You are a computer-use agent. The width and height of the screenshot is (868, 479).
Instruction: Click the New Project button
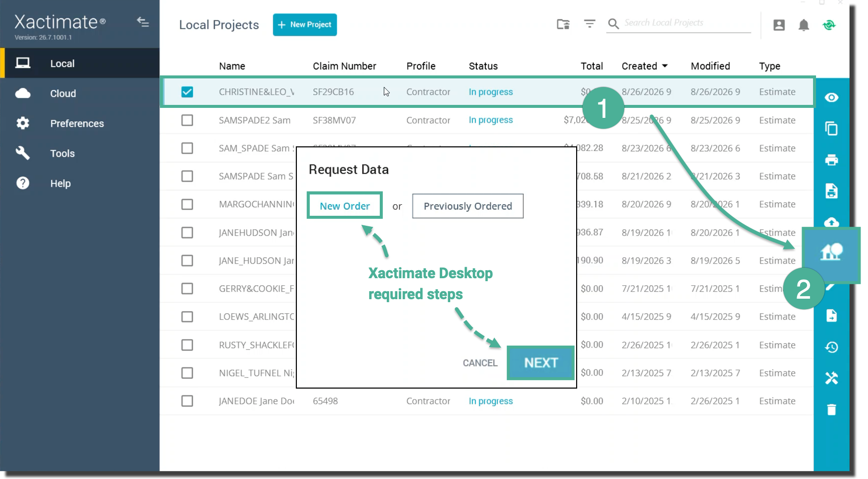pyautogui.click(x=305, y=24)
